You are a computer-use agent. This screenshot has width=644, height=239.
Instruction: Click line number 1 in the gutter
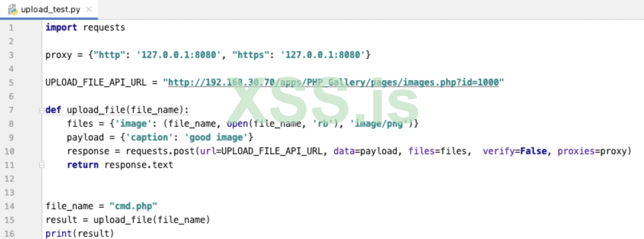click(x=11, y=28)
